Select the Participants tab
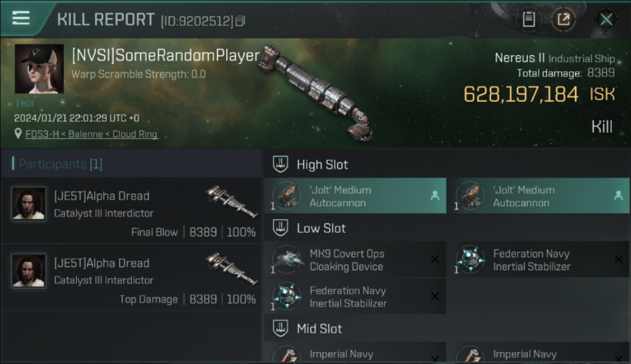This screenshot has width=631, height=364. (57, 164)
